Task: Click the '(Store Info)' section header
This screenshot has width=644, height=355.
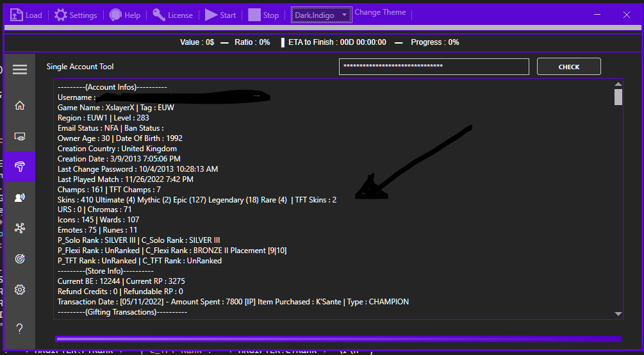Action: (106, 271)
